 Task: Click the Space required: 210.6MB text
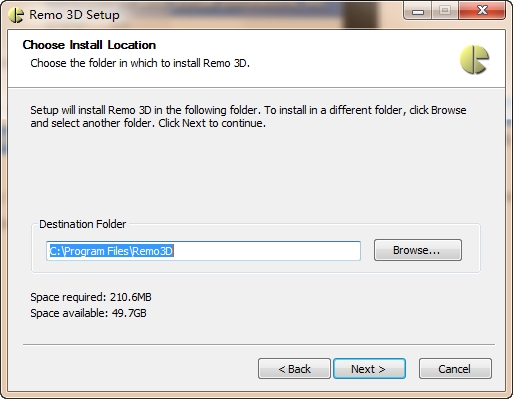pos(91,297)
